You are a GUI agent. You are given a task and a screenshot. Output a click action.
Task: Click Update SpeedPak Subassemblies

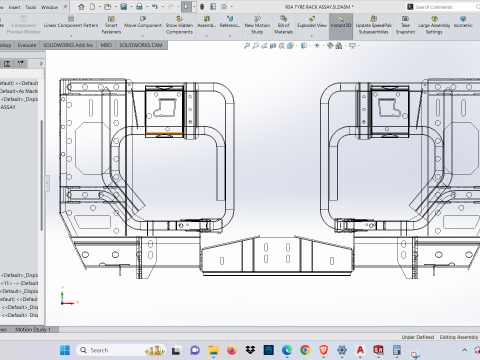[x=373, y=25]
